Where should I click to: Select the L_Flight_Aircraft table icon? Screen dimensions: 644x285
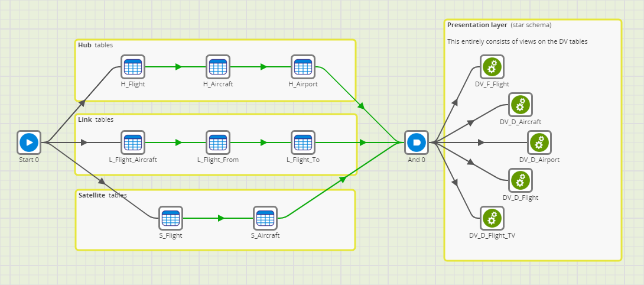click(133, 142)
